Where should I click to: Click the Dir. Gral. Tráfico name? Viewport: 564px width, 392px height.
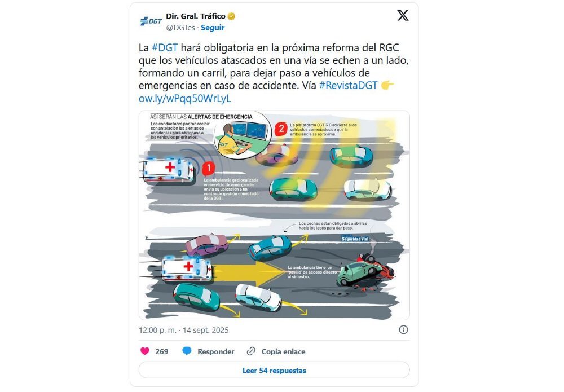196,16
